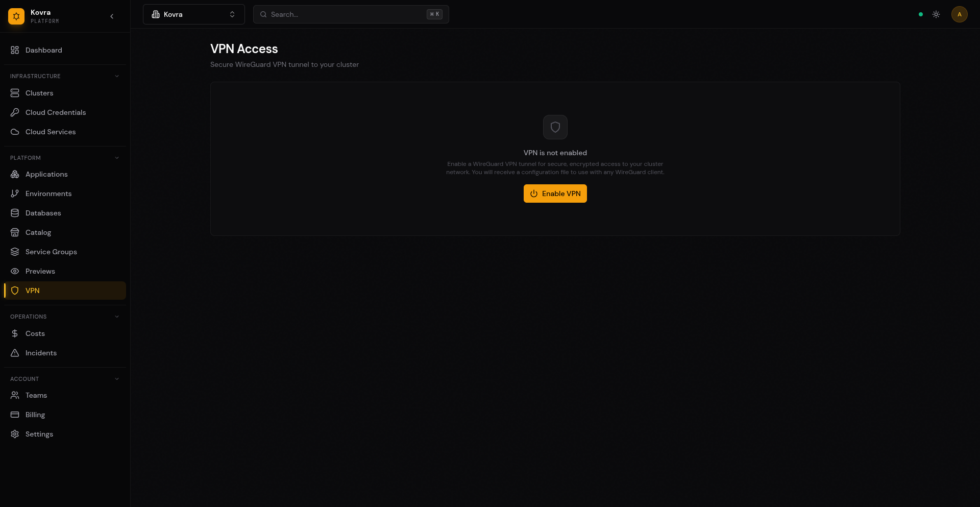Click the VPN shield icon in sidebar
Screen dimensions: 980x507
15,291
